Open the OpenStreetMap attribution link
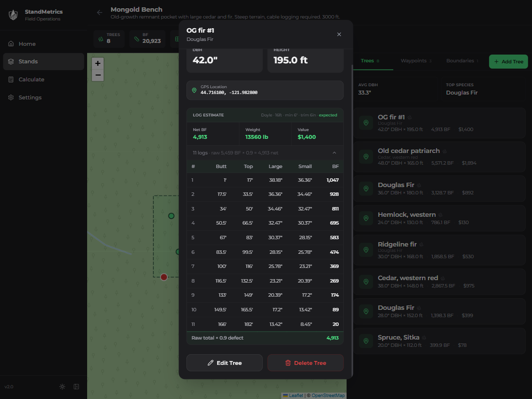Viewport: 532px width, 399px height. coord(328,396)
